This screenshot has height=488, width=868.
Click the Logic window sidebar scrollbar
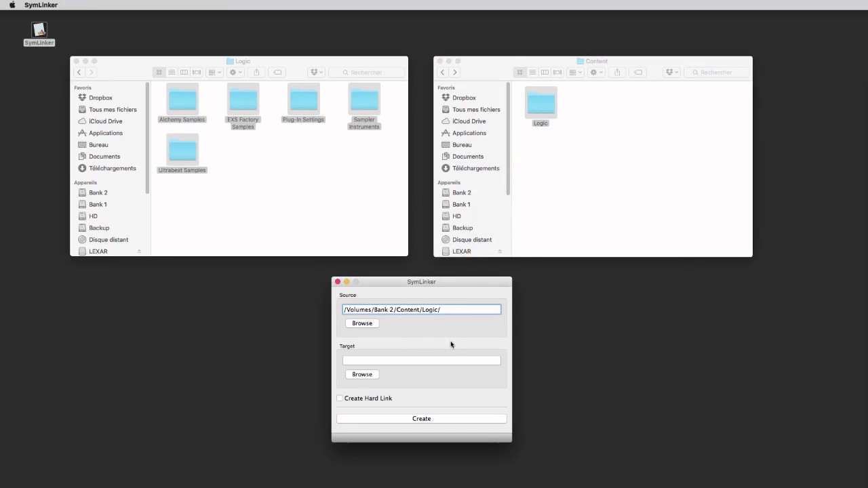(147, 139)
